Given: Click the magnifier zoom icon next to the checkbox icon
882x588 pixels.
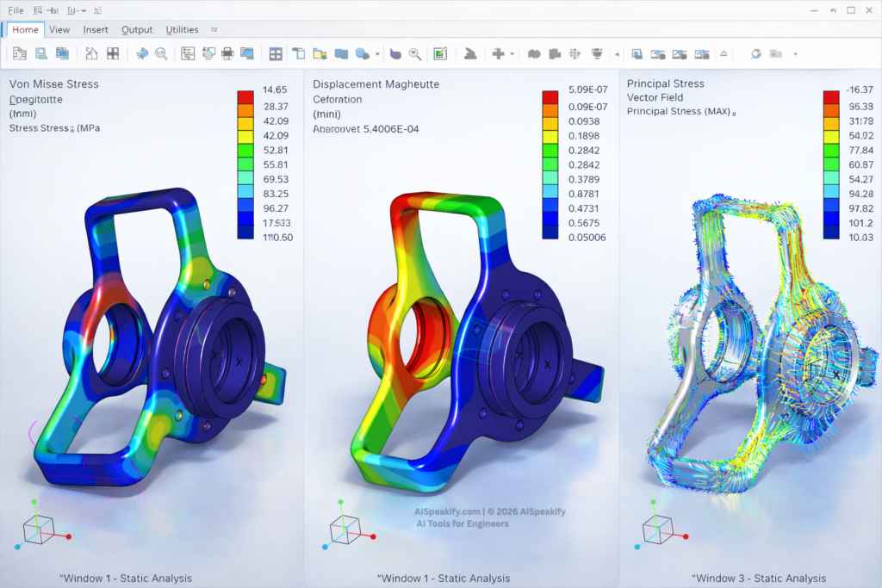Looking at the screenshot, I should [x=415, y=53].
